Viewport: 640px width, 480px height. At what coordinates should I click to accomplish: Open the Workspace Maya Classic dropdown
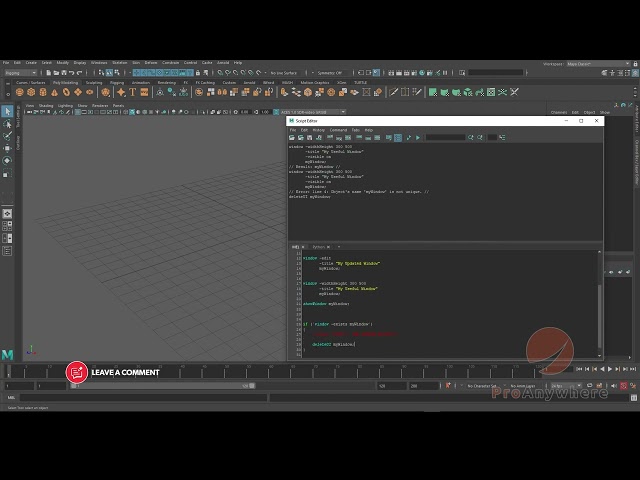coord(598,64)
